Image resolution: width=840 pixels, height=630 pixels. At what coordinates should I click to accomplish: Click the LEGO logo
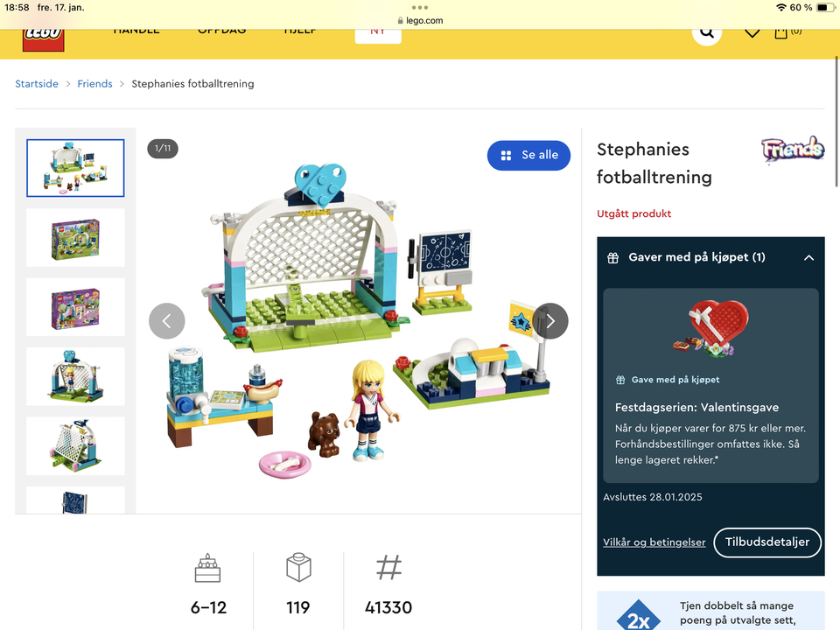tap(44, 39)
